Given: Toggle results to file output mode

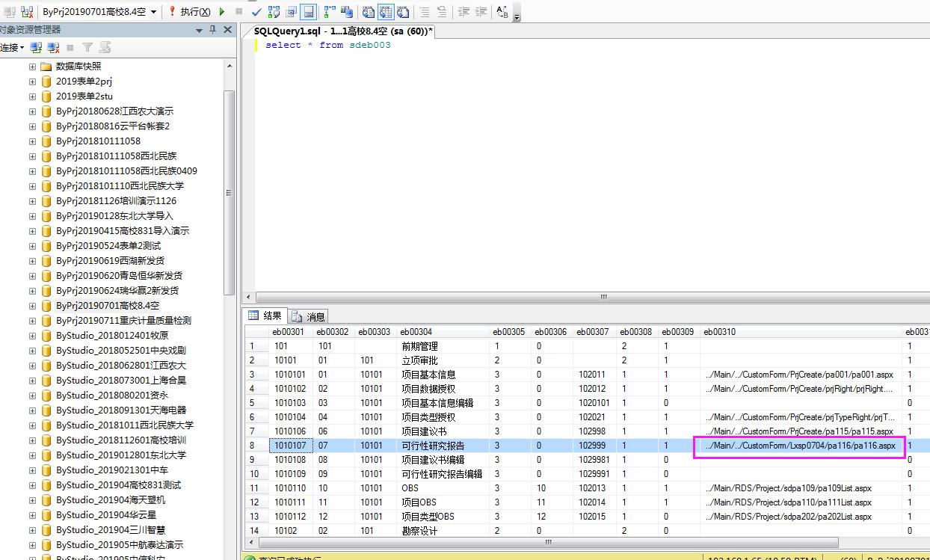Looking at the screenshot, I should pos(403,12).
